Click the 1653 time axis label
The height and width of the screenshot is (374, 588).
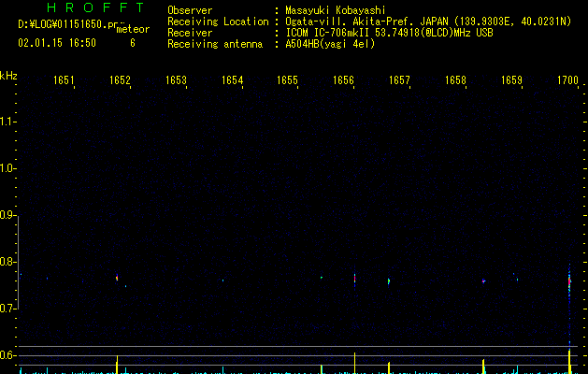176,79
